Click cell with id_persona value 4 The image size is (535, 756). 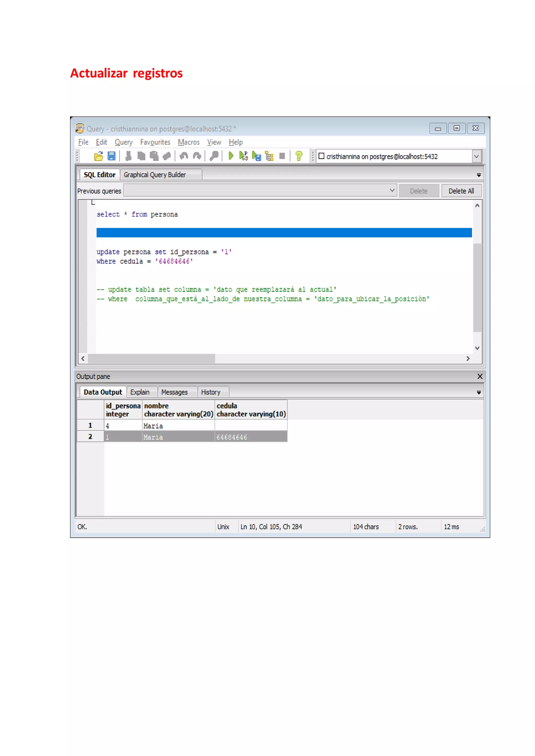coord(123,426)
